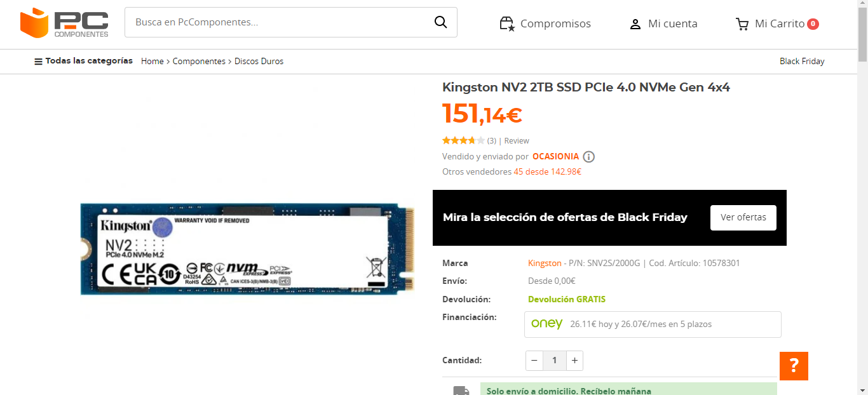Click the Kingston NV2 SSD product image
Screen dimensions: 868x395
(x=248, y=248)
